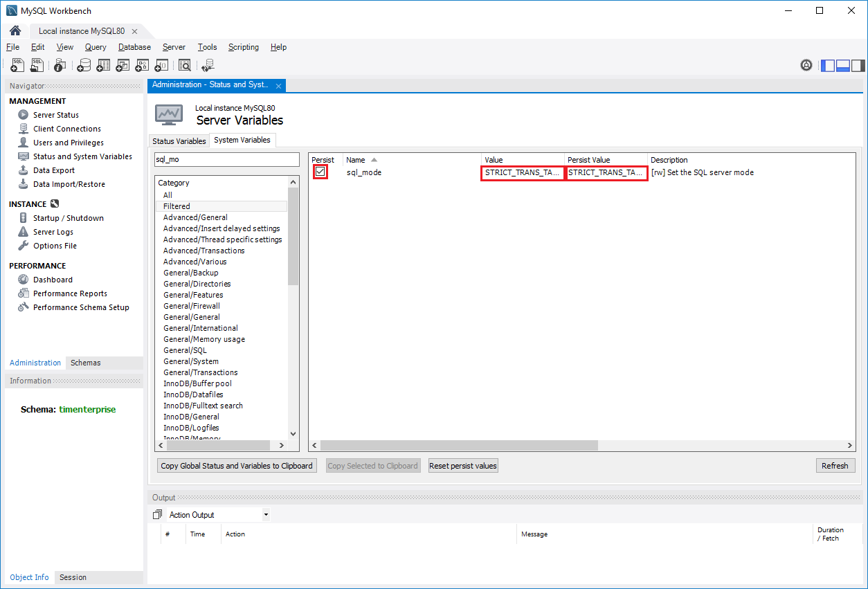Go to the Workbench home tab

click(15, 30)
